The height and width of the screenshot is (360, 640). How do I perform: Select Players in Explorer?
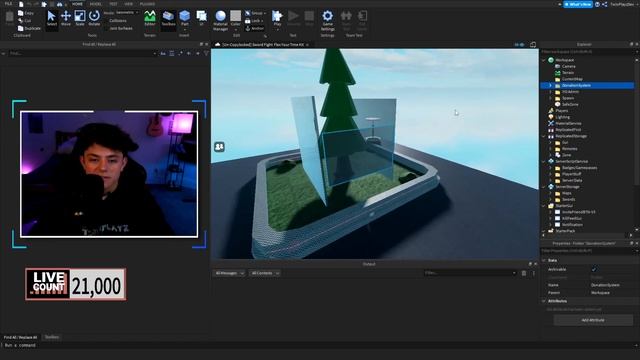click(562, 111)
